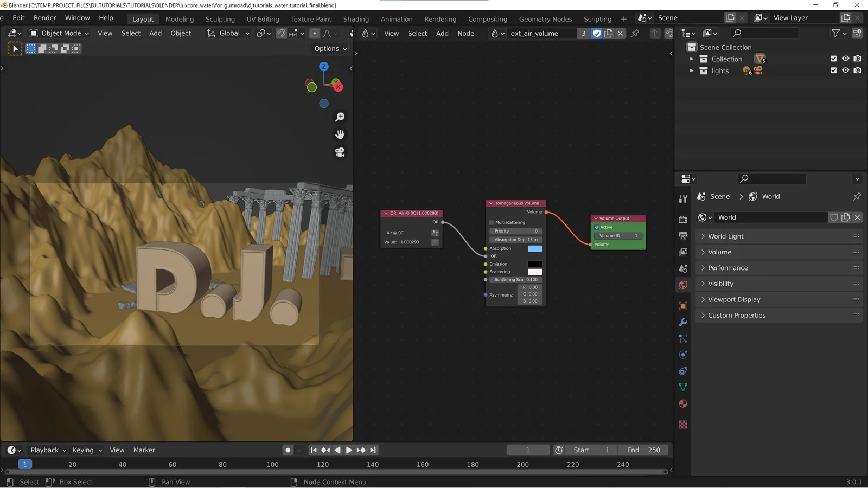Toggle the Active checkbox in Volume Output
The image size is (868, 488).
pos(597,227)
